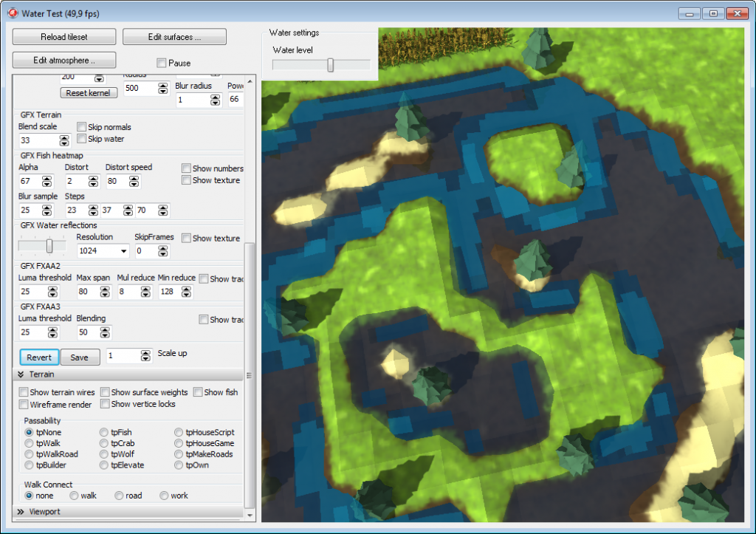Click the Steps field showing 70

coord(147,210)
